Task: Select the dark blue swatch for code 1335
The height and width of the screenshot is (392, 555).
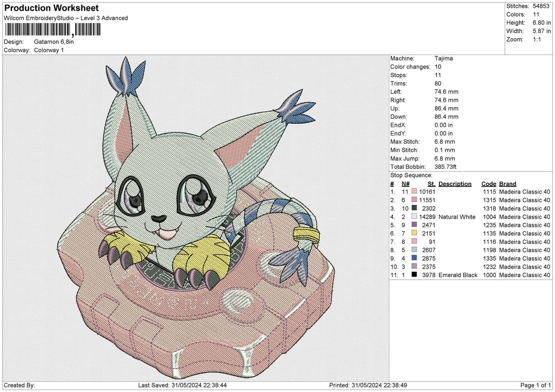Action: tap(414, 258)
